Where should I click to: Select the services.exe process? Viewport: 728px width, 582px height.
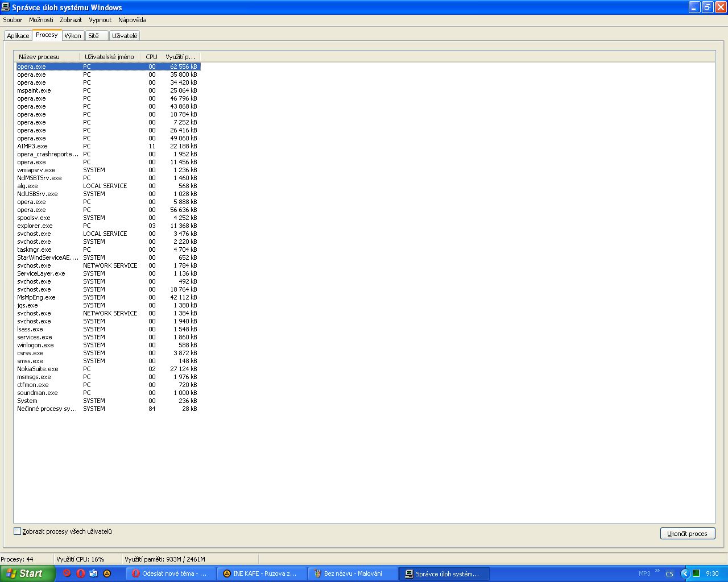coord(108,337)
